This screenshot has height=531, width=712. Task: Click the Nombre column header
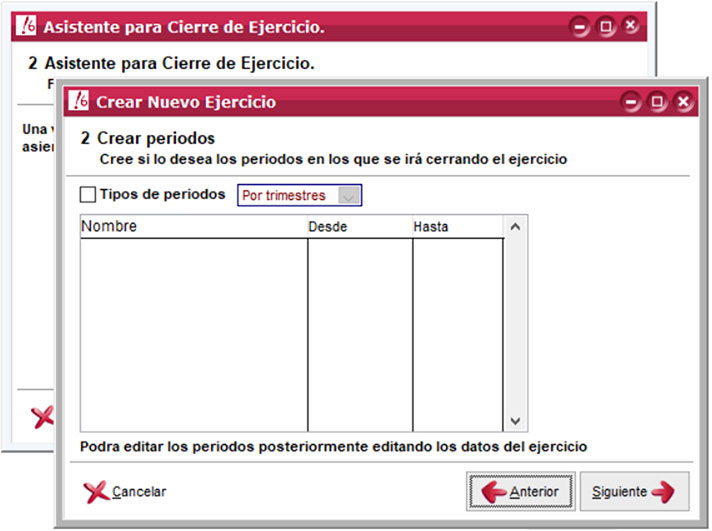[194, 226]
